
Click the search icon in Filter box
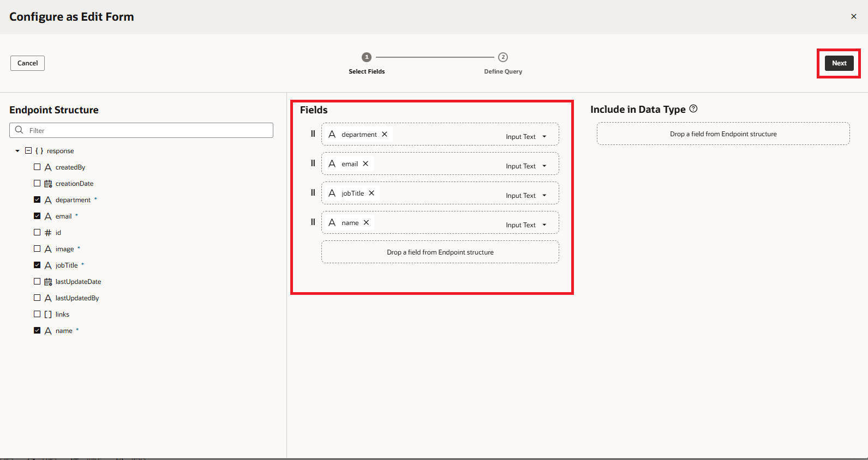[19, 130]
